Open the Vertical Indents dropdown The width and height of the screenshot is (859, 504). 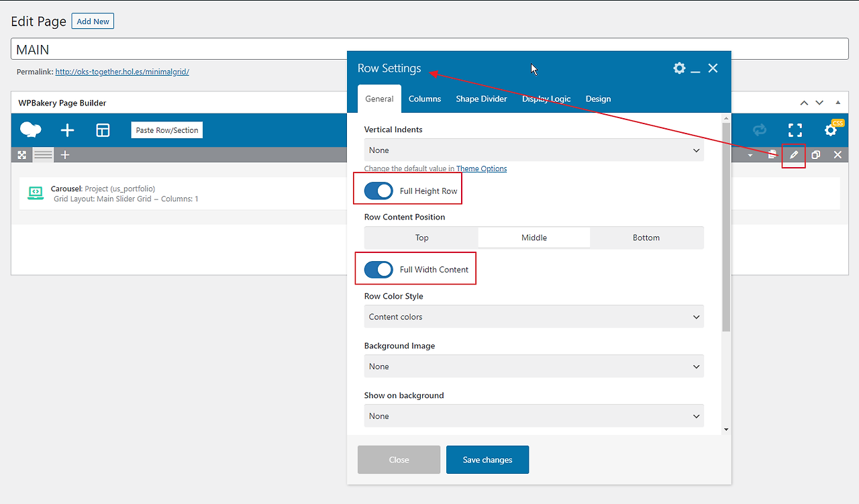tap(534, 150)
